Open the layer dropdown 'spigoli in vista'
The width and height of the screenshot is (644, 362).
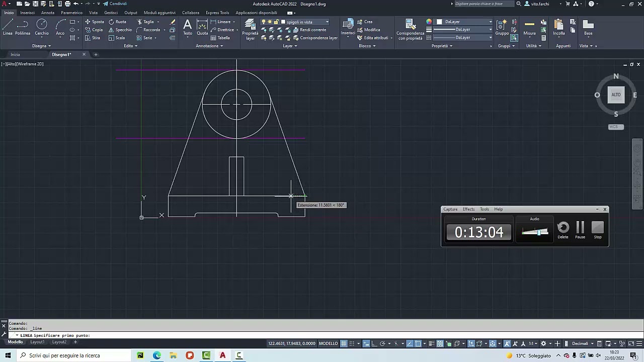pos(305,22)
